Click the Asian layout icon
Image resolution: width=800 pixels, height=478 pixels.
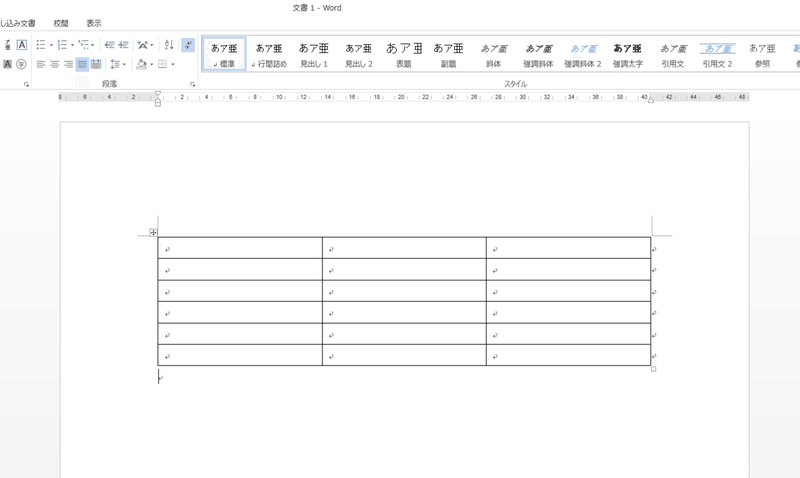click(142, 45)
